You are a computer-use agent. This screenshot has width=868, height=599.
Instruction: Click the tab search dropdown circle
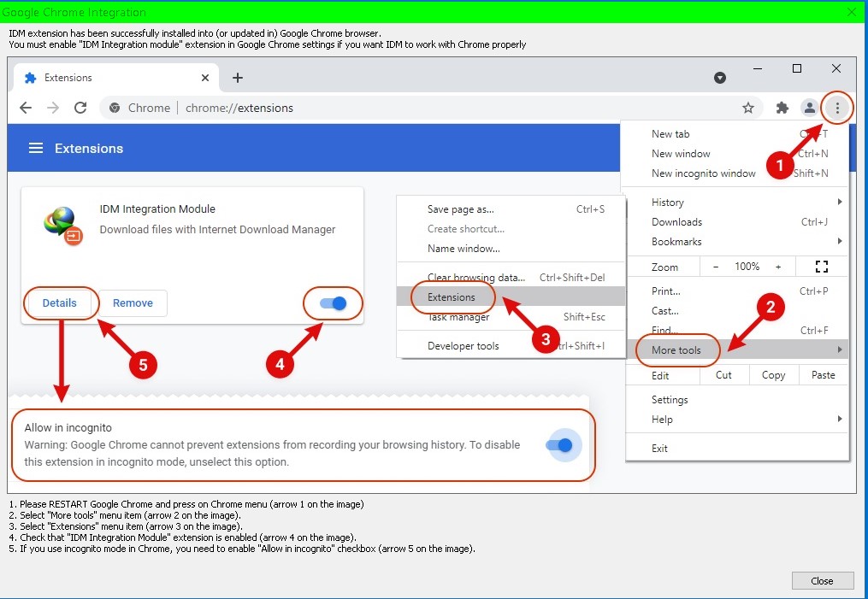click(x=720, y=78)
